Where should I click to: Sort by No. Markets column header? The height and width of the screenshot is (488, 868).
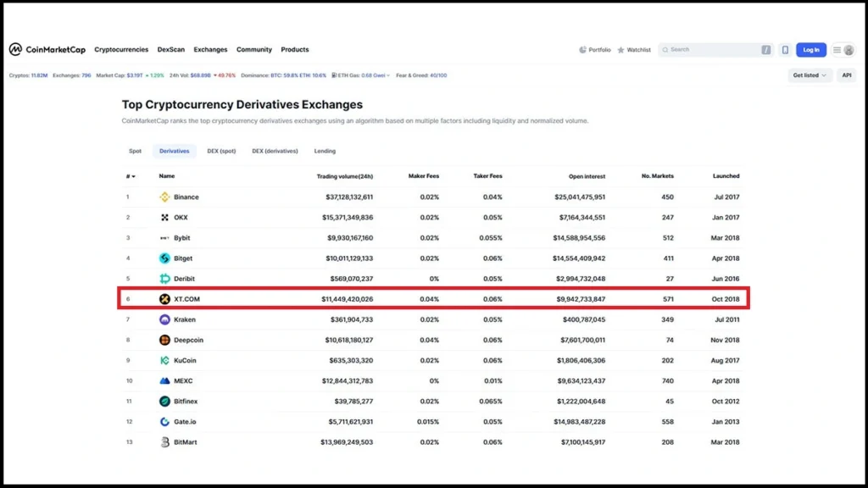[x=658, y=176]
